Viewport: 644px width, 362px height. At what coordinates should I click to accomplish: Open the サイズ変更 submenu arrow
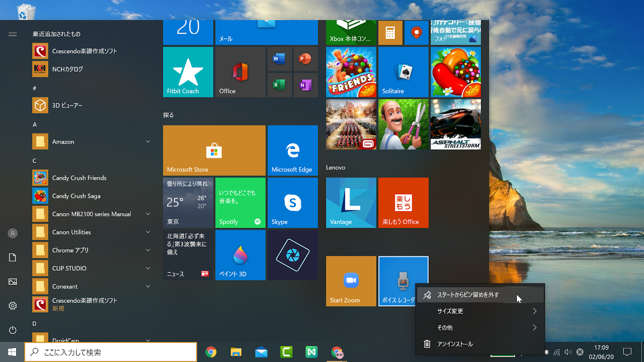535,311
